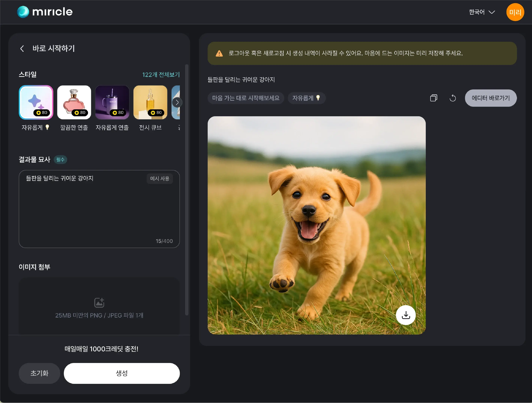This screenshot has height=403, width=532.
Task: Click the image attach upload icon
Action: 99,303
